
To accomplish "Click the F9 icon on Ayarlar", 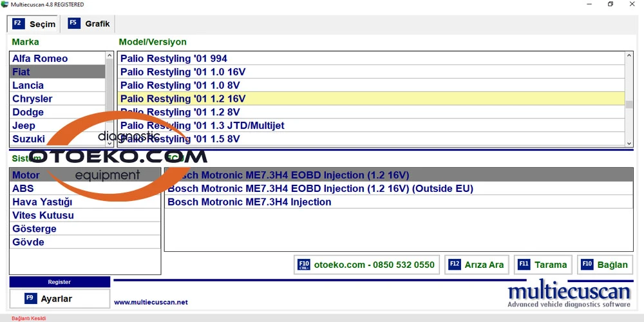I will coord(31,299).
